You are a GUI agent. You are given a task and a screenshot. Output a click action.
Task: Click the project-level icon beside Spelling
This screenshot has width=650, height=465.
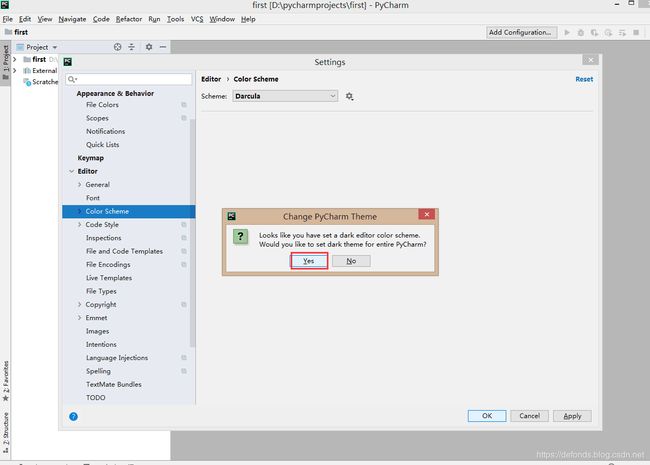click(x=184, y=371)
